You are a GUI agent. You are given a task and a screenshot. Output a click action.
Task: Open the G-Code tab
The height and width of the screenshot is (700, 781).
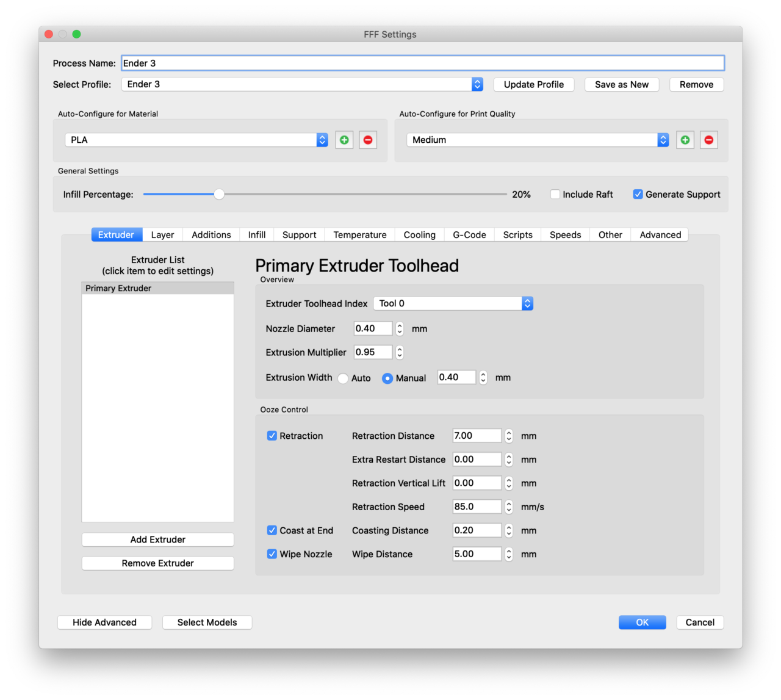pyautogui.click(x=469, y=235)
